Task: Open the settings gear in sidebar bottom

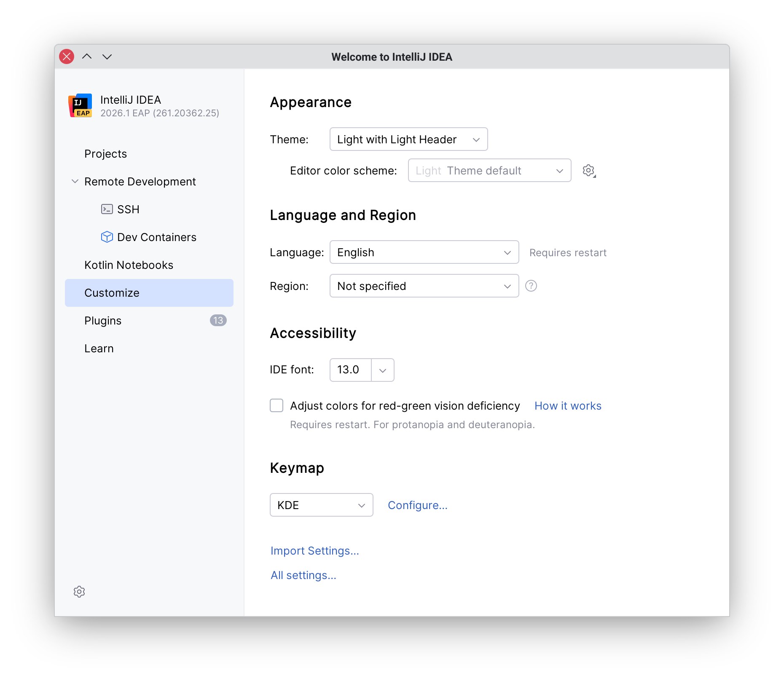Action: point(79,592)
